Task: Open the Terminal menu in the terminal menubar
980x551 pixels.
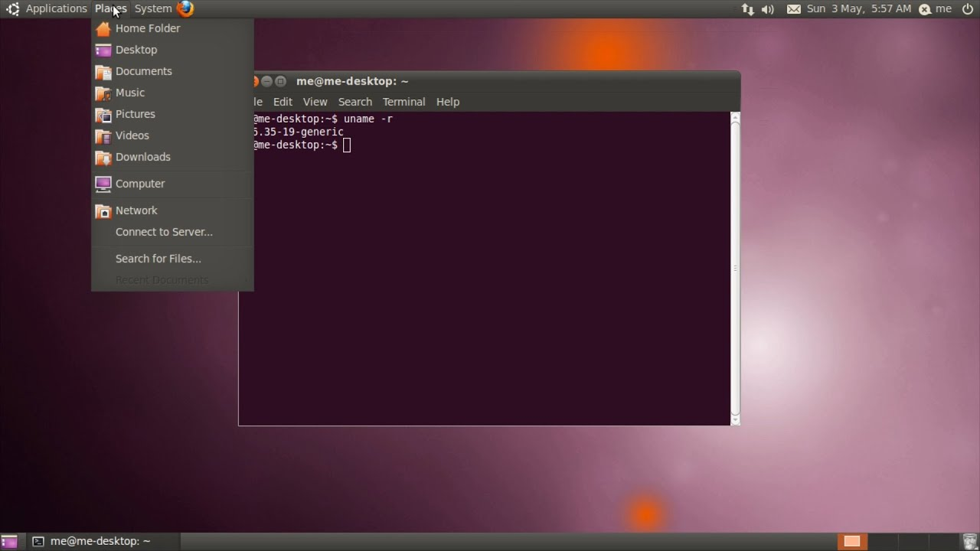Action: pos(403,102)
